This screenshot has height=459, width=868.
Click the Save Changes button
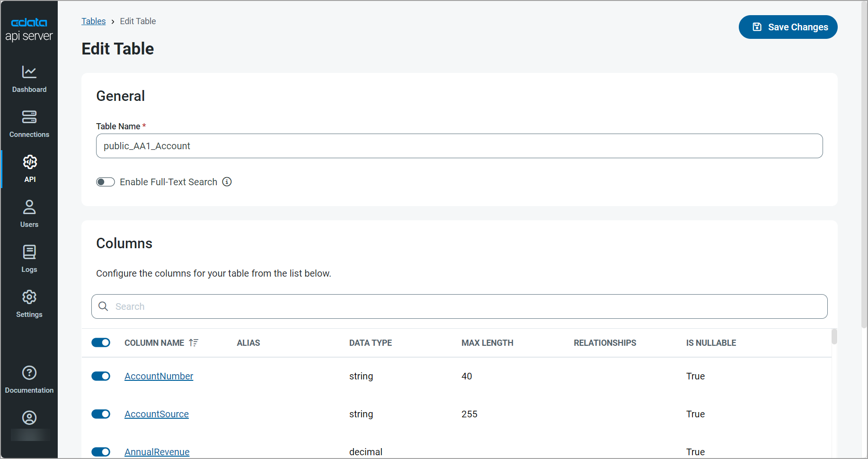(x=788, y=27)
